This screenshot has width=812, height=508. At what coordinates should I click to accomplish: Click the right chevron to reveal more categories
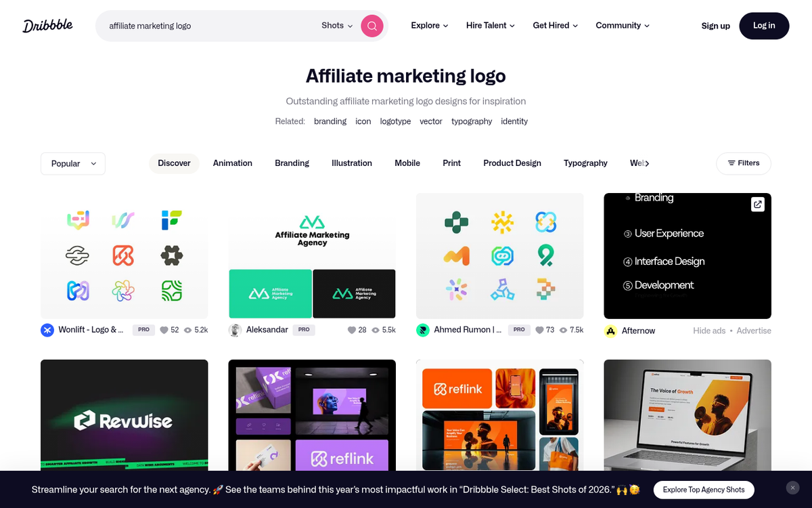tap(646, 163)
